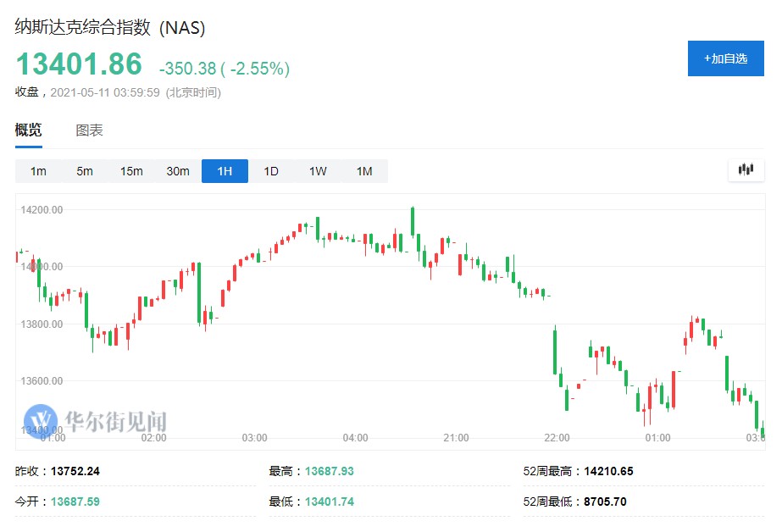Click the 14200.00 price axis label
The width and height of the screenshot is (782, 532).
click(x=42, y=209)
